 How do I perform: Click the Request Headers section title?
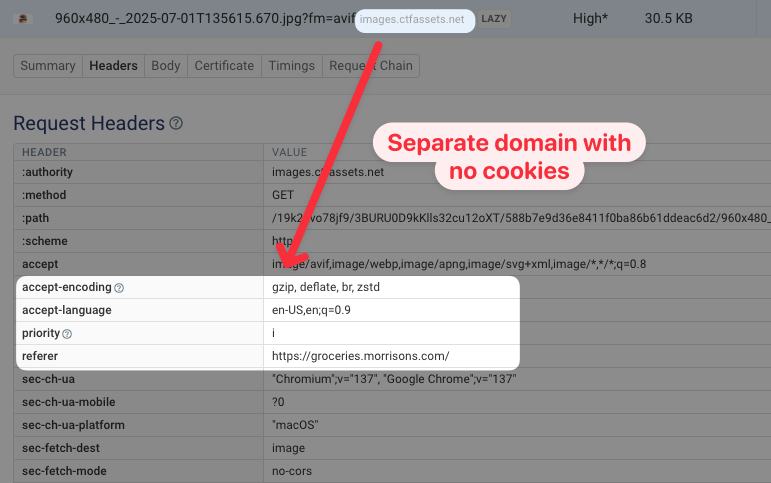(89, 123)
